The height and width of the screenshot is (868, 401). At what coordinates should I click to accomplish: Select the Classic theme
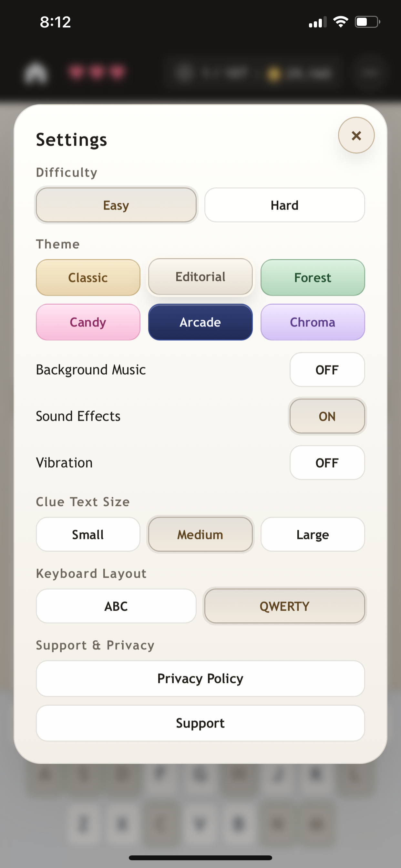(x=88, y=277)
